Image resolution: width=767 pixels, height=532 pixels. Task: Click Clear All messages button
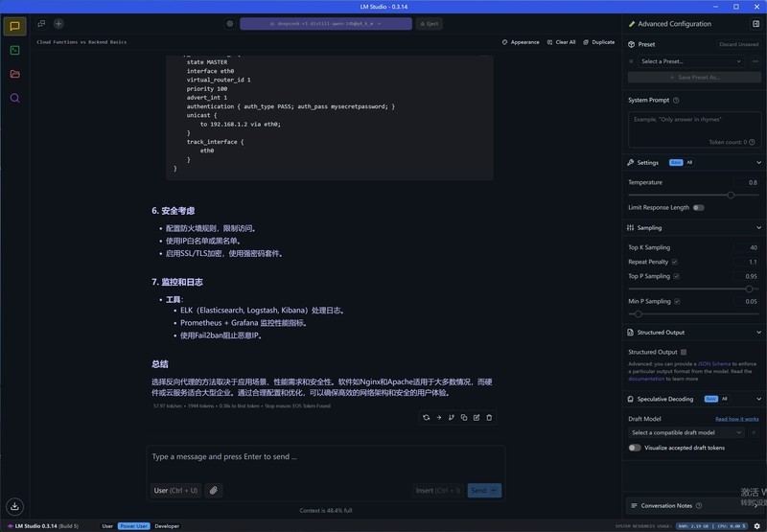pyautogui.click(x=561, y=42)
